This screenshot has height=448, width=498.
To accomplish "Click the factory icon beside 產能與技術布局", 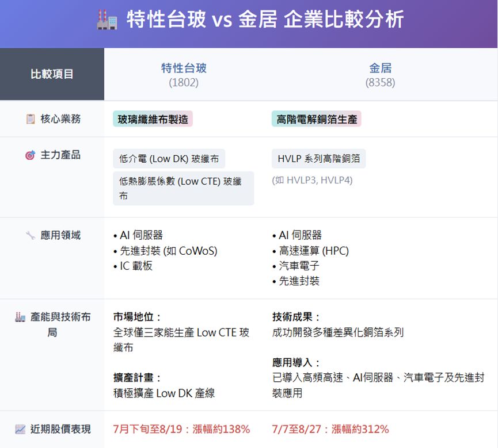I will [20, 317].
